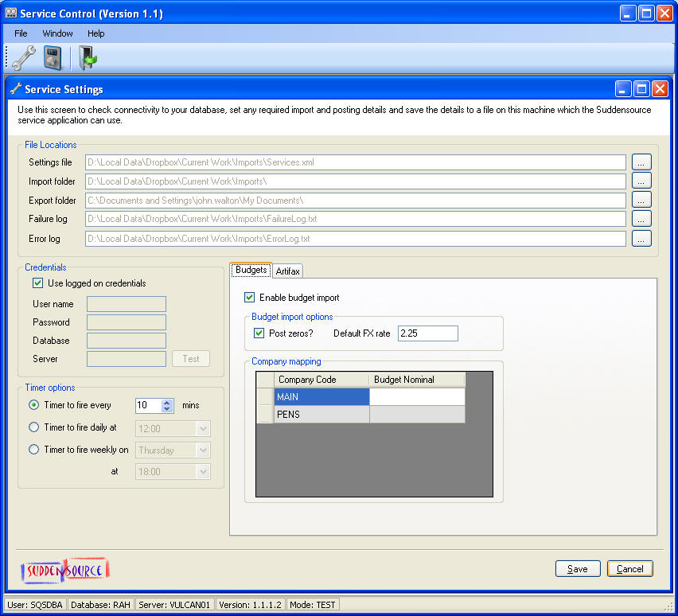This screenshot has width=678, height=616.
Task: Click the Budget Nominal column header
Action: tap(417, 380)
